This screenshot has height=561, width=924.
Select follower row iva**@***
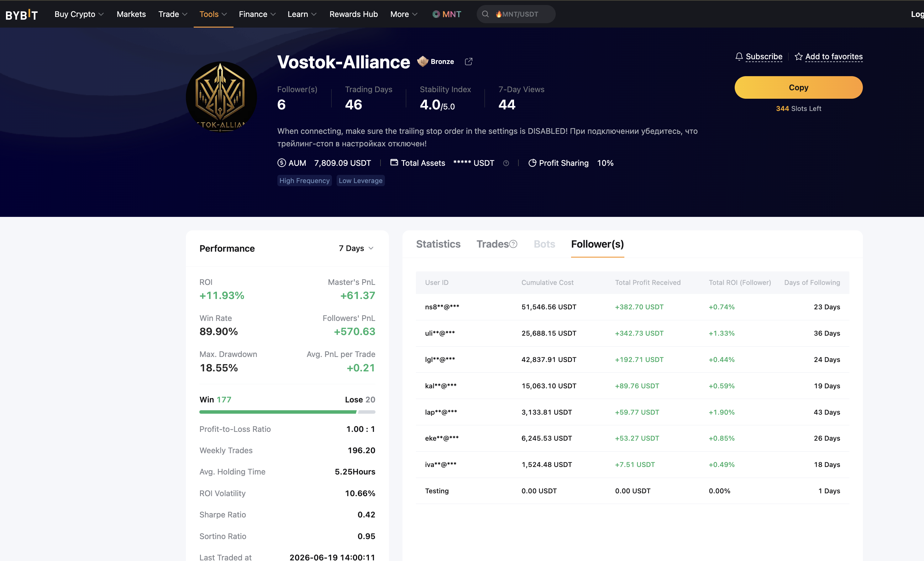632,464
